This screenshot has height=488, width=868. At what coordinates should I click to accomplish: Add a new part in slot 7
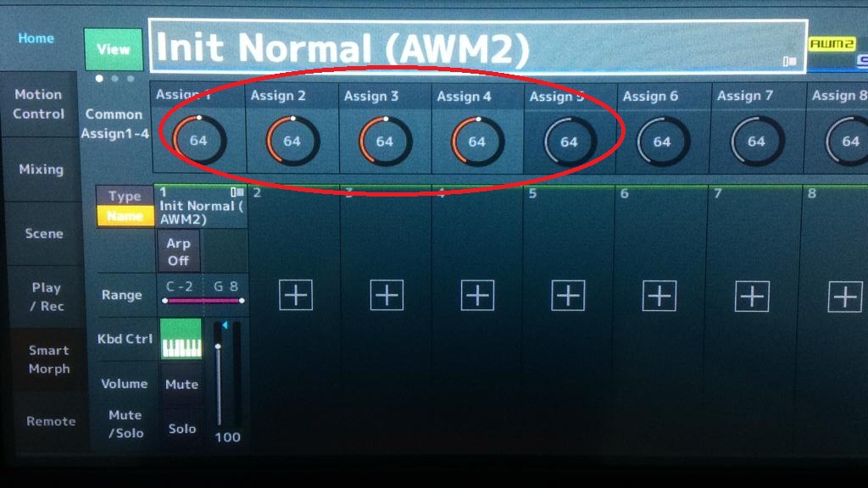coord(752,297)
